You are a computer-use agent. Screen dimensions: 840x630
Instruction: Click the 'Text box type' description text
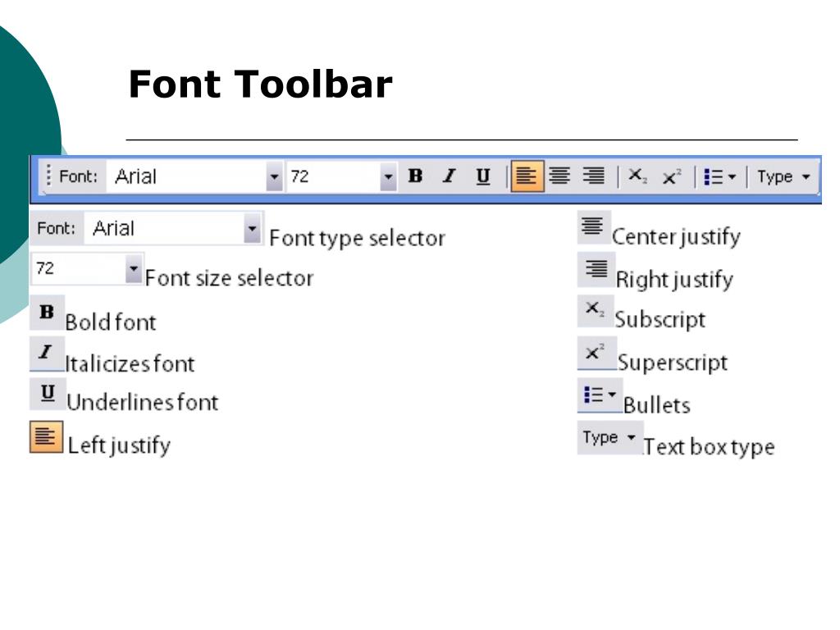[x=710, y=447]
